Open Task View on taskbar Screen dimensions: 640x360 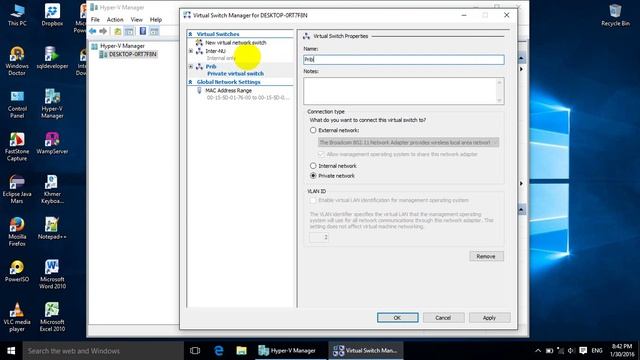coord(195,351)
